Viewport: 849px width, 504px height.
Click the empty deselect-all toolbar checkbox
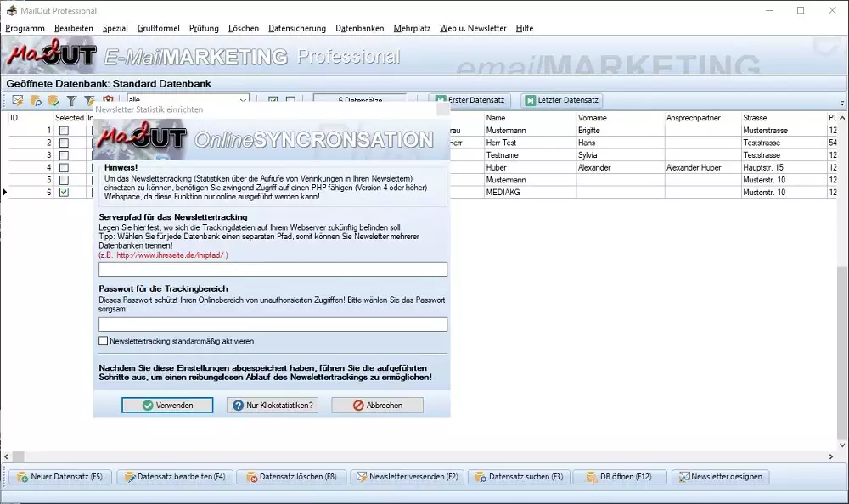[x=290, y=100]
